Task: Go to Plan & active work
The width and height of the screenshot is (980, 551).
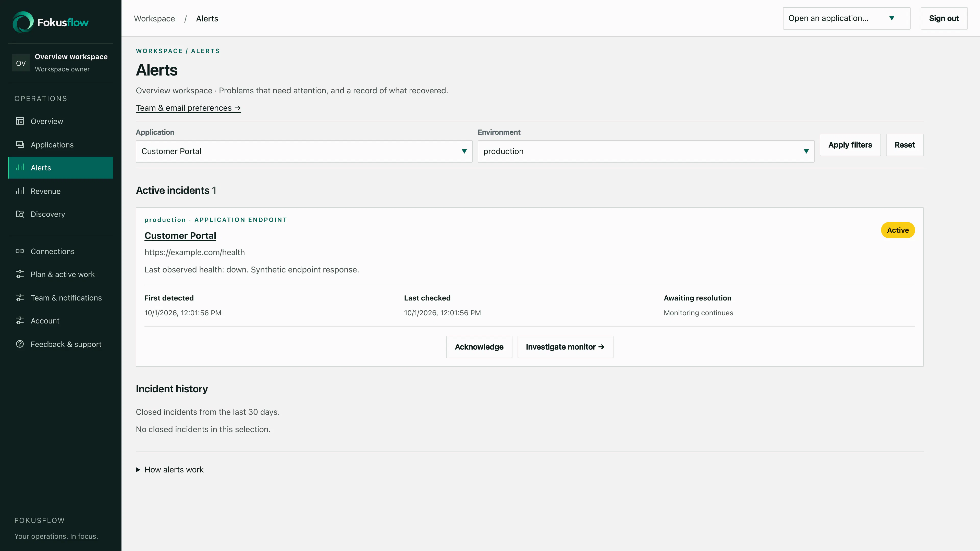Action: tap(61, 274)
